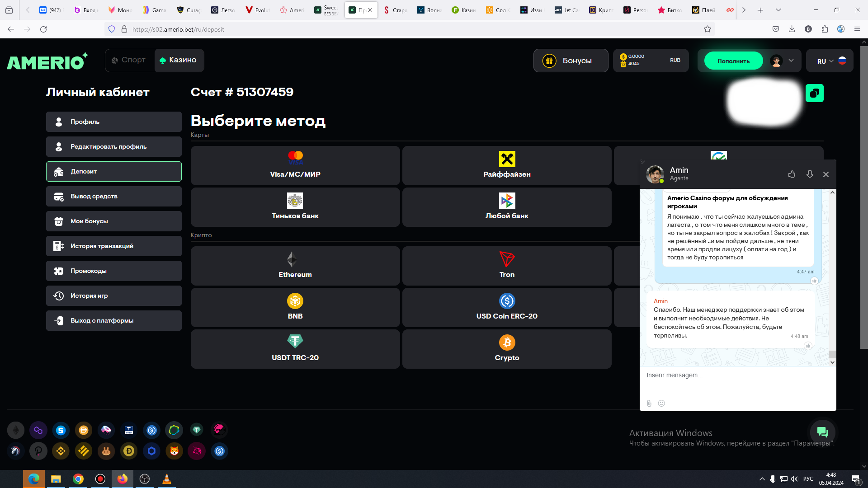The image size is (868, 488).
Task: Click the green chat bubble launcher icon
Action: point(822,432)
